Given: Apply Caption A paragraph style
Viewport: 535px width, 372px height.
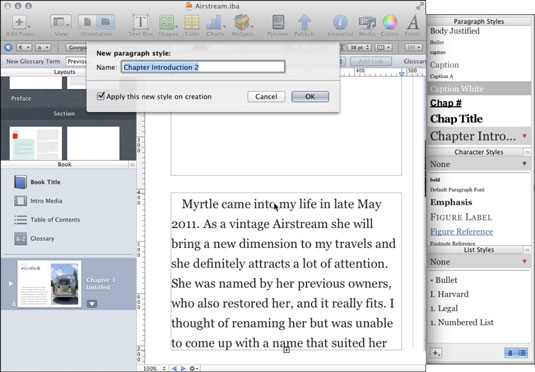Looking at the screenshot, I should coord(442,76).
